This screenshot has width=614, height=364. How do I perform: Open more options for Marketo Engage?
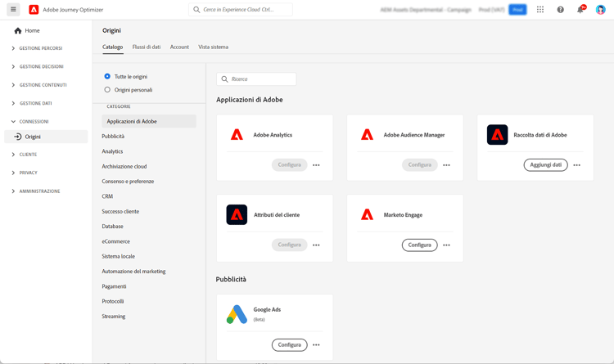(x=446, y=245)
